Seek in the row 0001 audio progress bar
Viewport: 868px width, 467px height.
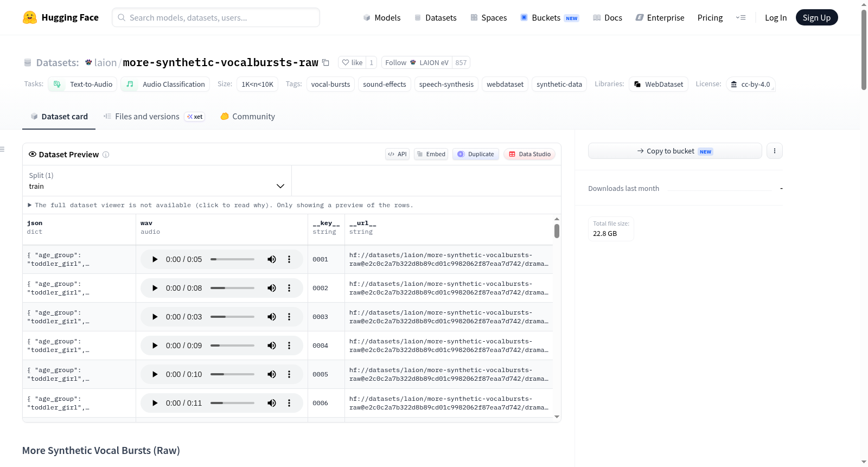pos(232,259)
